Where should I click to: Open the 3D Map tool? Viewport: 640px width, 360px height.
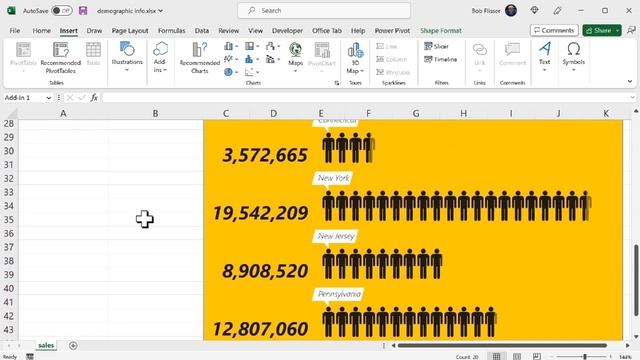click(x=355, y=57)
